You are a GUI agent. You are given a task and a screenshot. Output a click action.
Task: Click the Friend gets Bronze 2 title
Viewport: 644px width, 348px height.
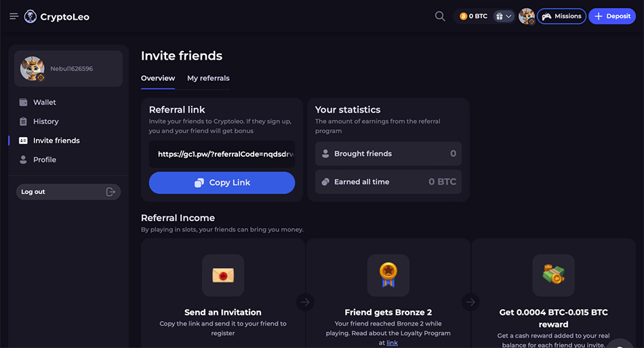click(388, 312)
